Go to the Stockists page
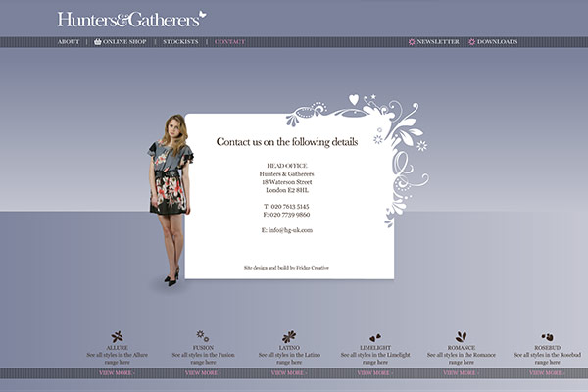Image resolution: width=588 pixels, height=392 pixels. [180, 42]
